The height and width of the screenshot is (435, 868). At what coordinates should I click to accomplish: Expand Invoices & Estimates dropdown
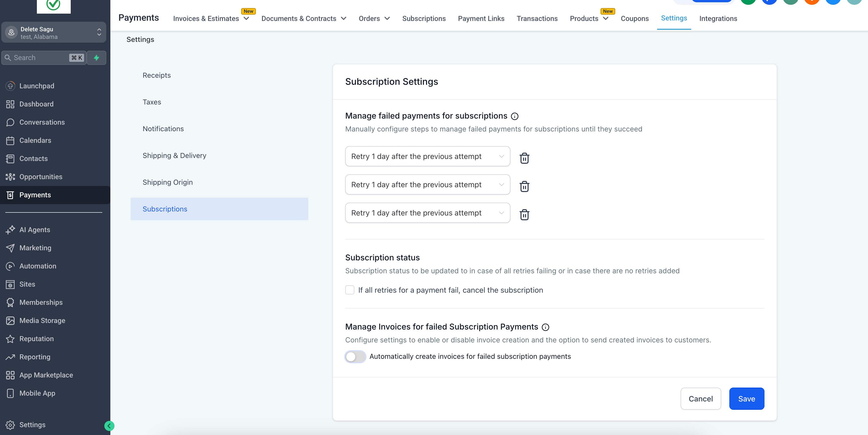pos(211,18)
